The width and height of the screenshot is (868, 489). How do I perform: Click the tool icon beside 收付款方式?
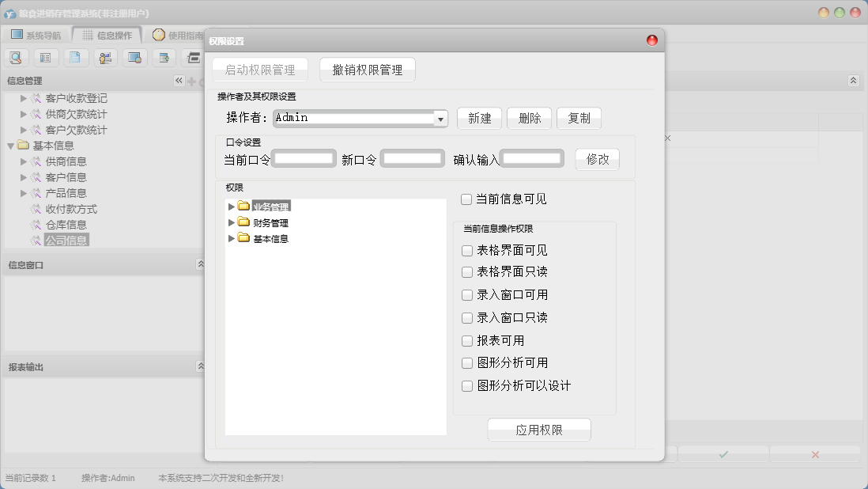pos(36,209)
